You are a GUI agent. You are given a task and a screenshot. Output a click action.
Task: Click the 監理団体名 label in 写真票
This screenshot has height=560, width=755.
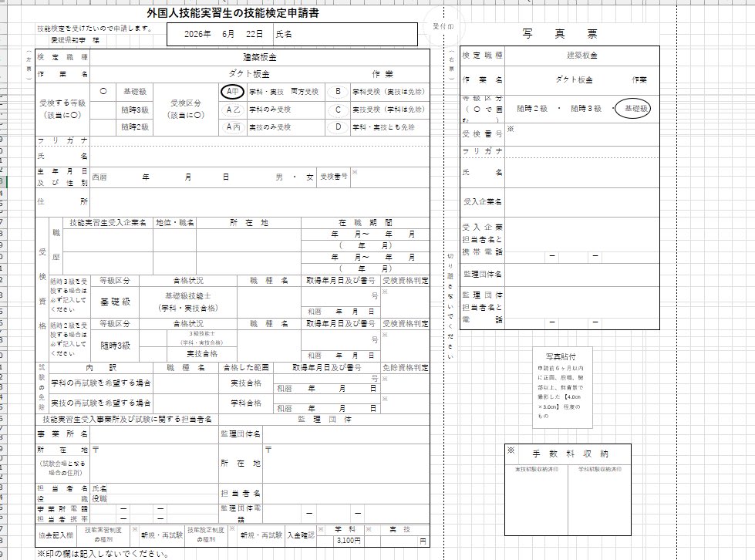click(483, 274)
